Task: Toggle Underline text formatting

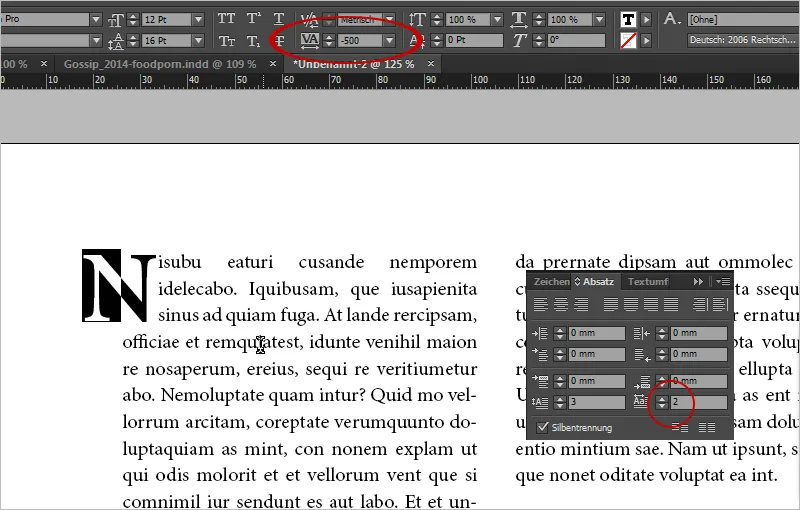Action: point(279,19)
